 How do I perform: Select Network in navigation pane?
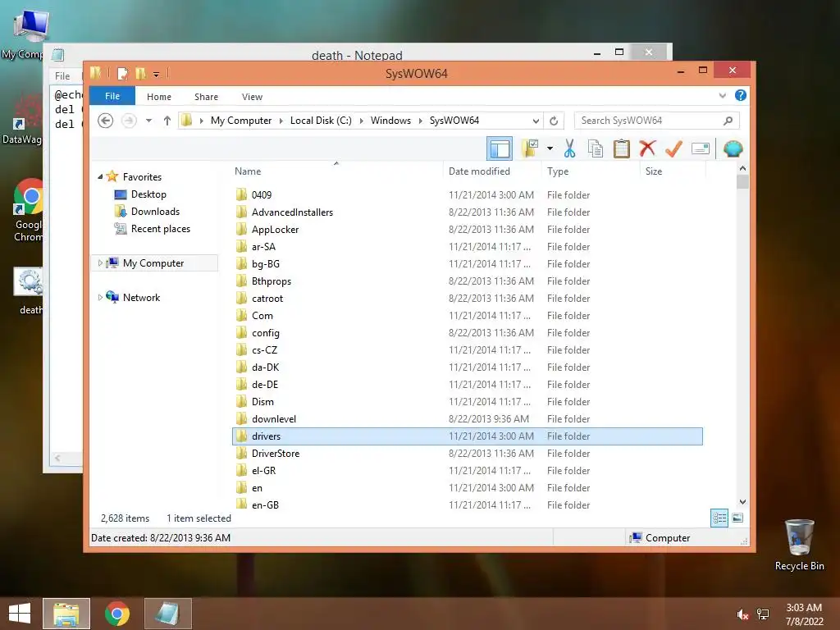pyautogui.click(x=141, y=297)
